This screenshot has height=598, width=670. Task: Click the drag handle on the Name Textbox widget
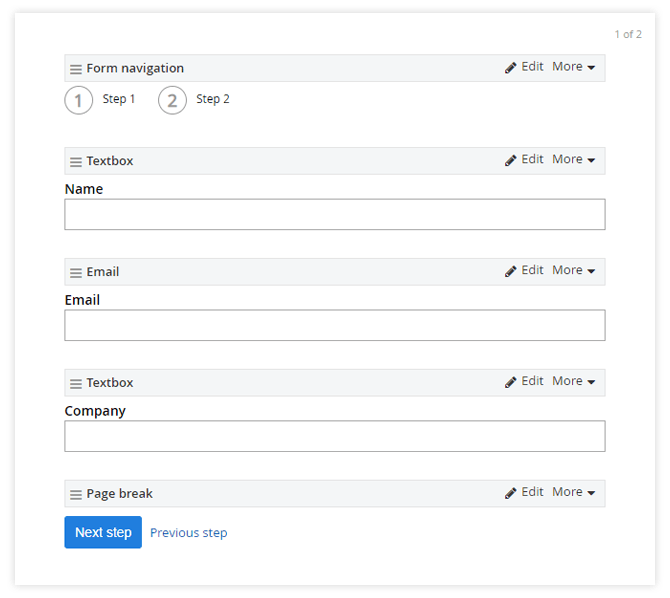pos(76,161)
